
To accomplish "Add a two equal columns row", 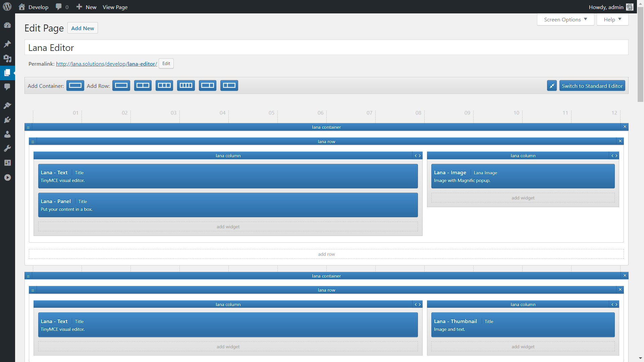I will 143,85.
